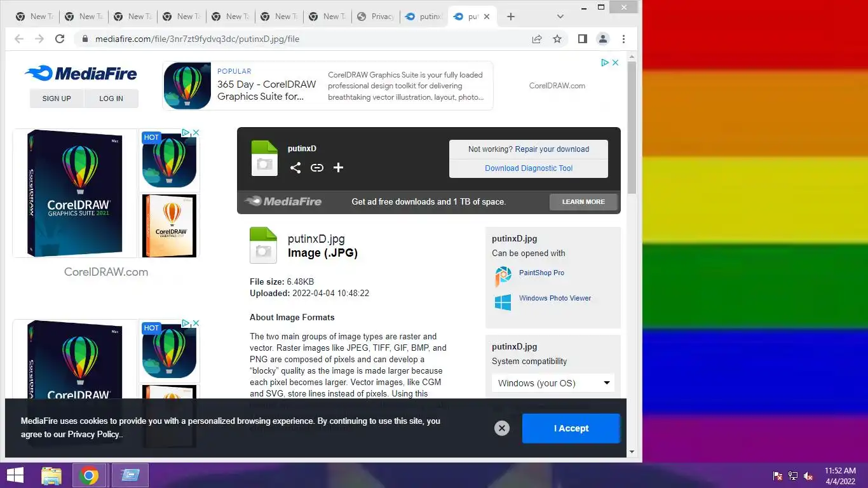Image resolution: width=868 pixels, height=488 pixels.
Task: Click the green JPG file icon in dark header
Action: click(264, 158)
